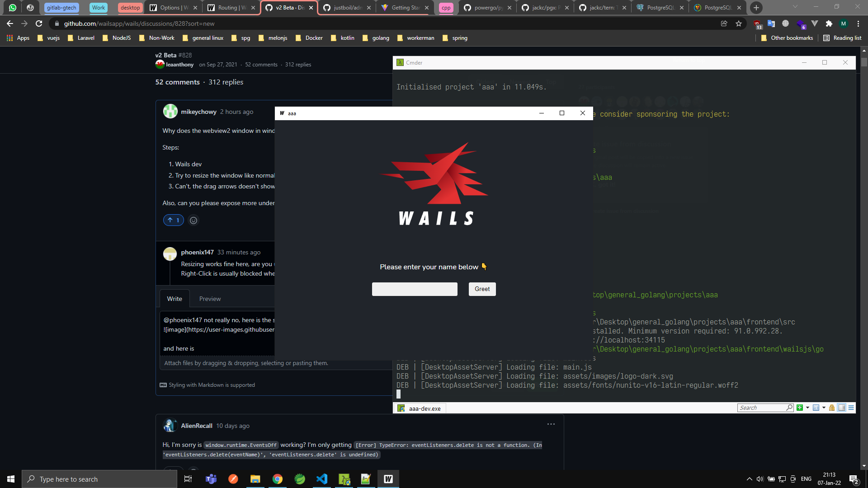
Task: Toggle the upvote on mikeychowy's comment
Action: click(173, 220)
